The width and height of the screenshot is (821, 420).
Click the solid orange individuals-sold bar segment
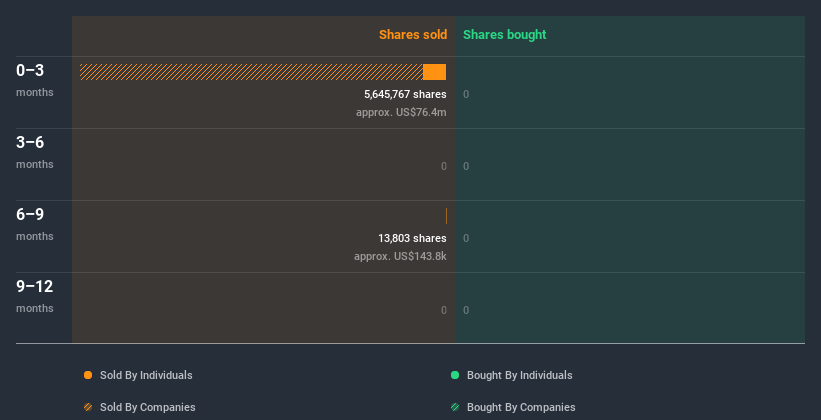(435, 72)
